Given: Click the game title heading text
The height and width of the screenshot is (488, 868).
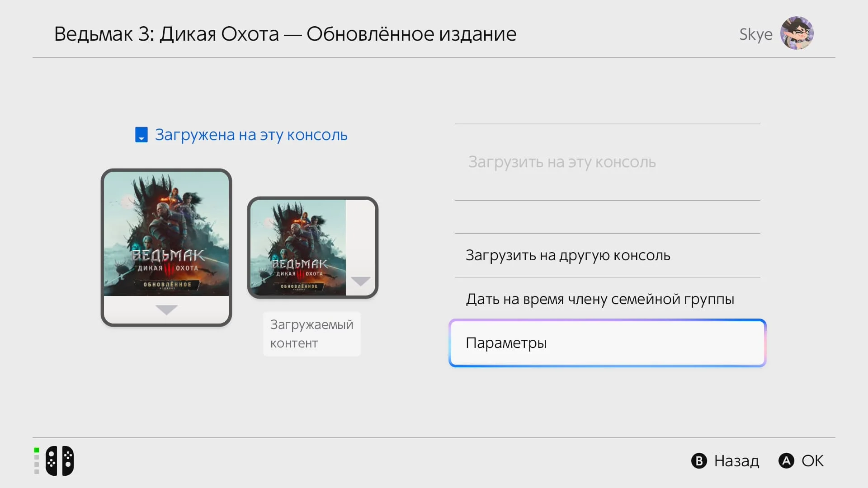Looking at the screenshot, I should [285, 34].
